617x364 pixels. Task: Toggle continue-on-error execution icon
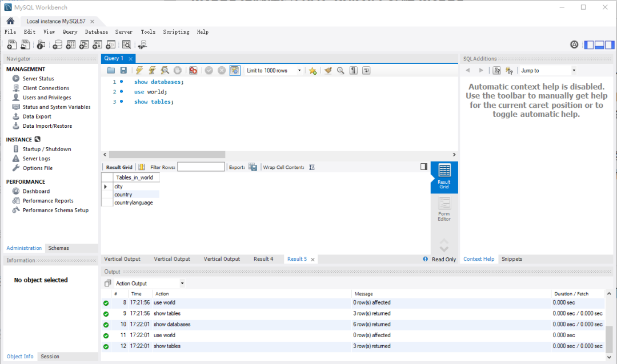click(193, 70)
